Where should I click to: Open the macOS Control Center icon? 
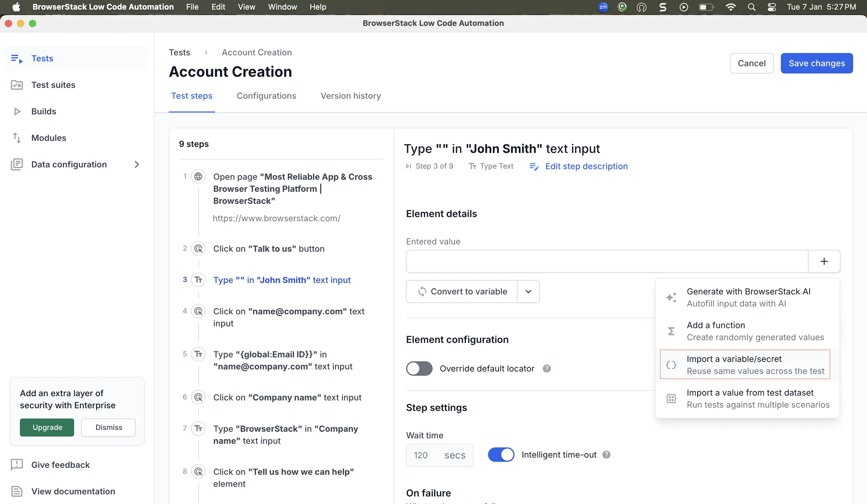[x=772, y=7]
